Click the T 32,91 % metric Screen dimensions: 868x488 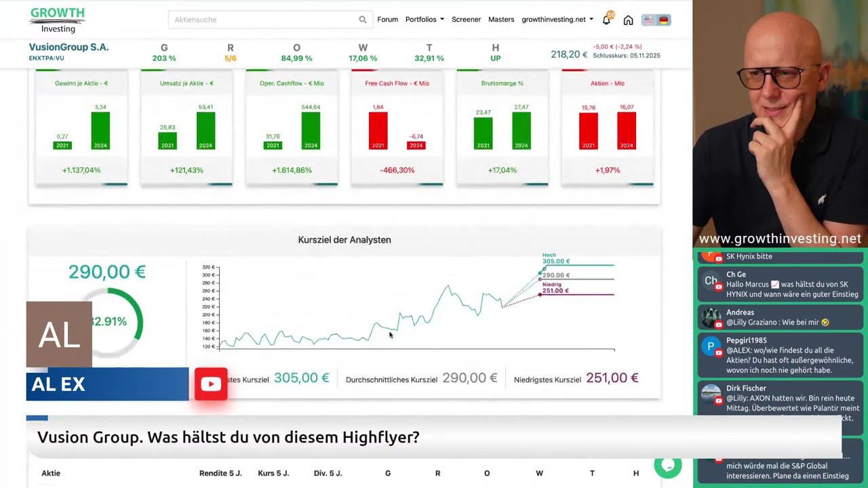click(x=429, y=53)
